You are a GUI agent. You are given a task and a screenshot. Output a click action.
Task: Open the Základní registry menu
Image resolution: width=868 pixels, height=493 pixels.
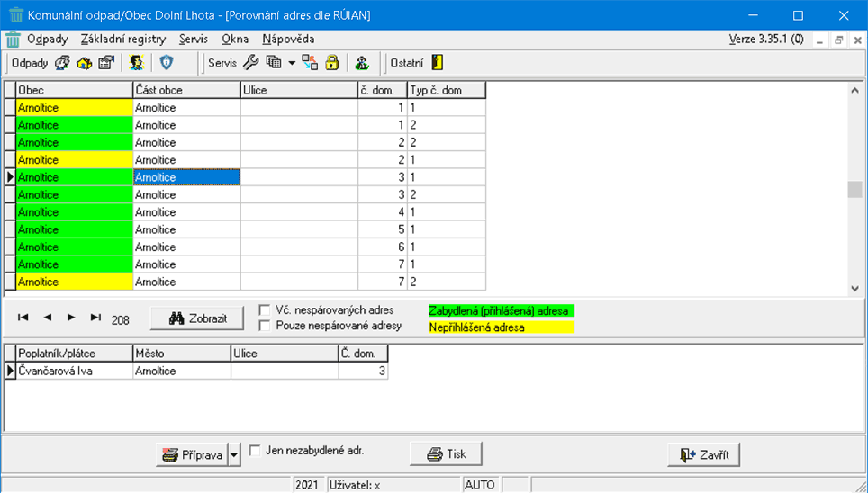coord(122,40)
